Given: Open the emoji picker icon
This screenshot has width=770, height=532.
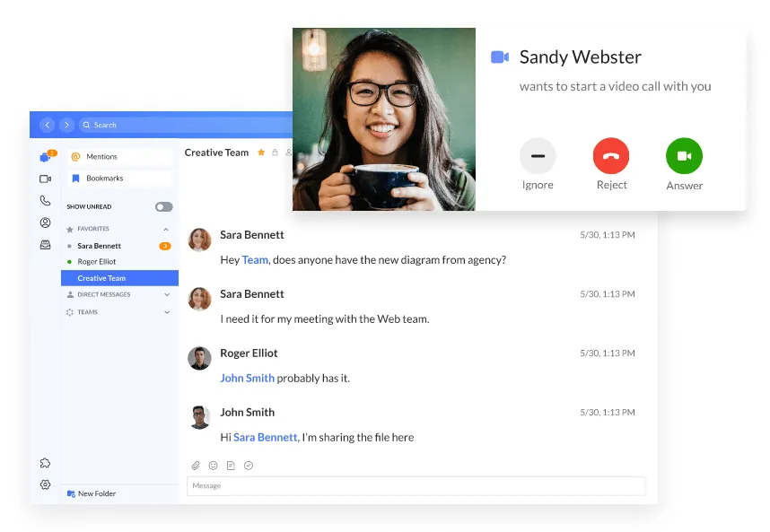Looking at the screenshot, I should pyautogui.click(x=213, y=466).
